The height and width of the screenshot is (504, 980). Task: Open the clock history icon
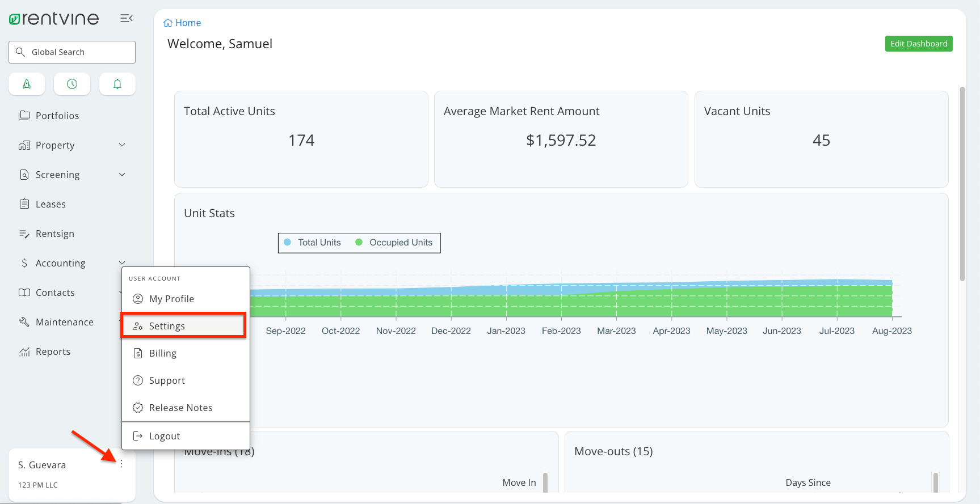click(x=72, y=84)
